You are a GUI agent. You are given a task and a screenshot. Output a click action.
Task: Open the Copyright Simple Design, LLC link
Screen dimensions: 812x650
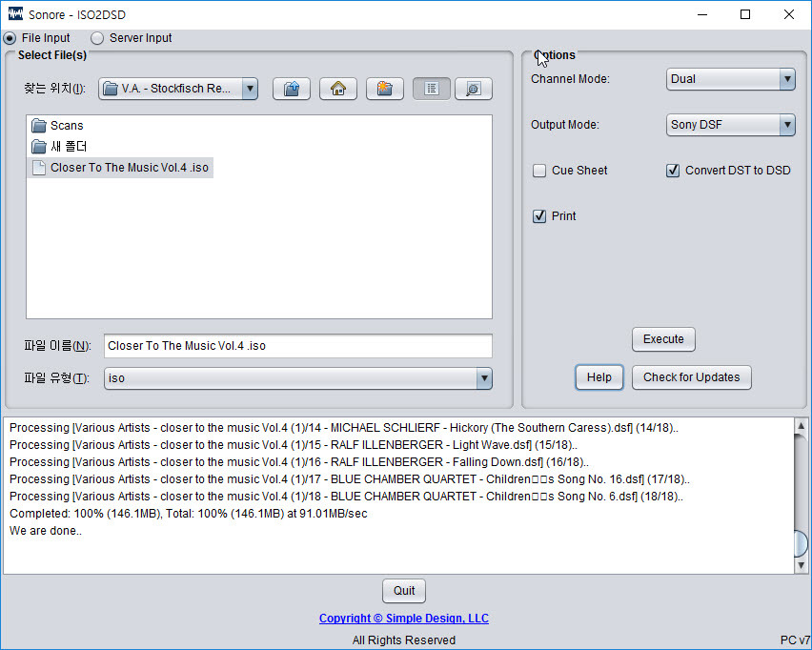pyautogui.click(x=404, y=619)
